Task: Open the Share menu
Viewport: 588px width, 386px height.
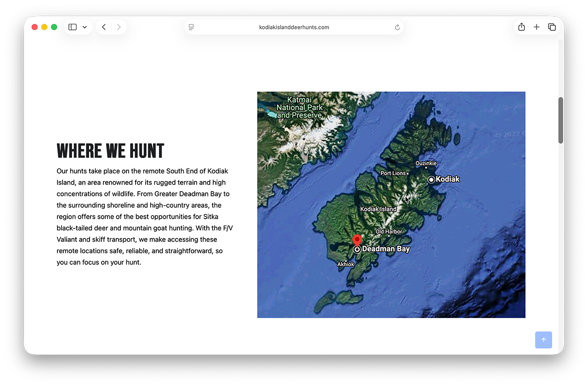Action: tap(521, 27)
